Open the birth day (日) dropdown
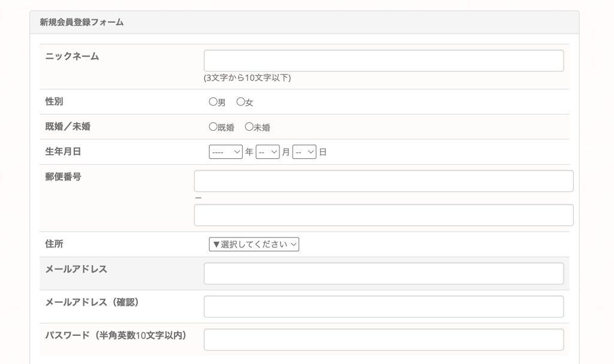 (304, 152)
